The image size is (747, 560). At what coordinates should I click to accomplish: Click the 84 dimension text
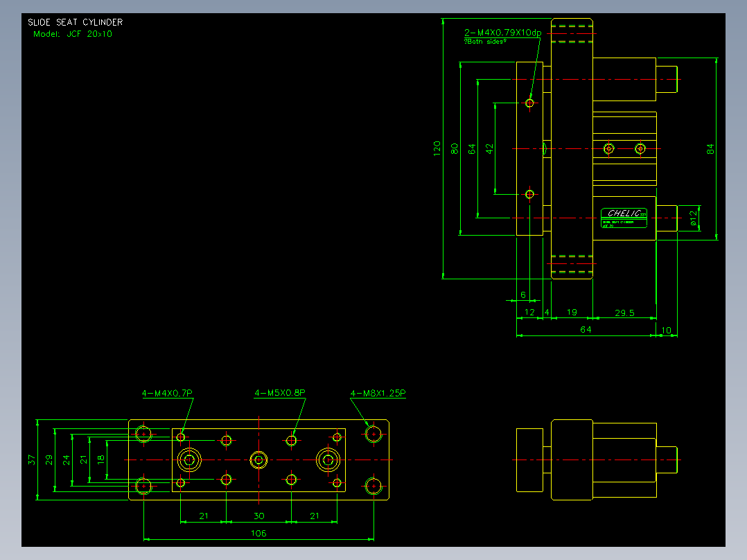pyautogui.click(x=710, y=149)
